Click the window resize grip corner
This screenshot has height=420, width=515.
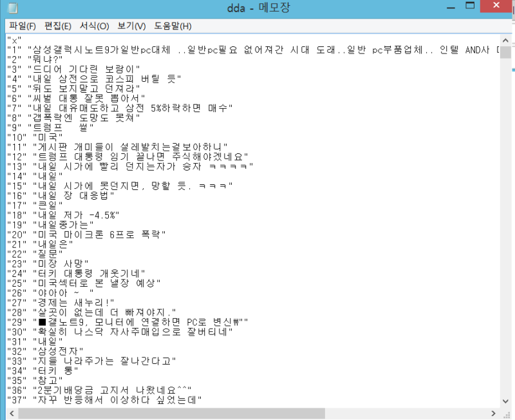(506, 414)
